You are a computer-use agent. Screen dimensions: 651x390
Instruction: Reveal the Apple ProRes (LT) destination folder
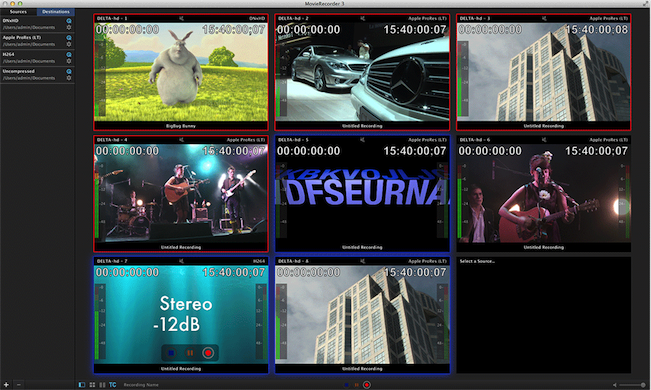click(x=69, y=38)
